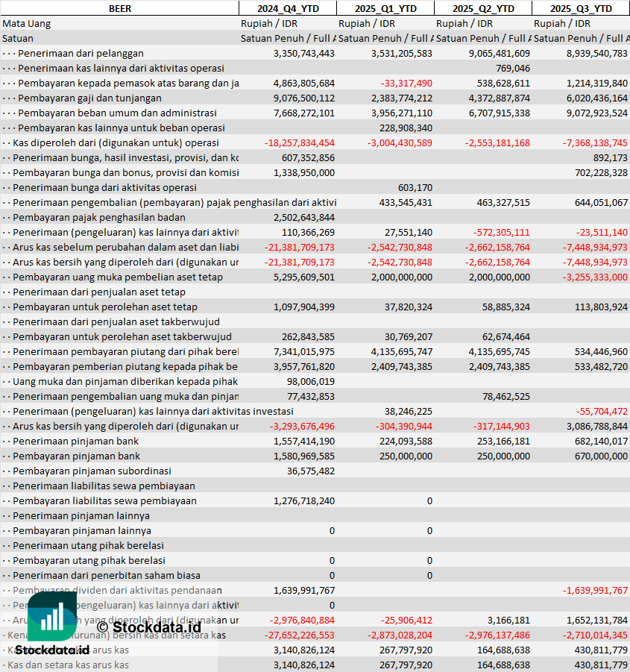Screen dimensions: 630x672
Task: Click the value 7,341,015,975
Action: (x=304, y=352)
